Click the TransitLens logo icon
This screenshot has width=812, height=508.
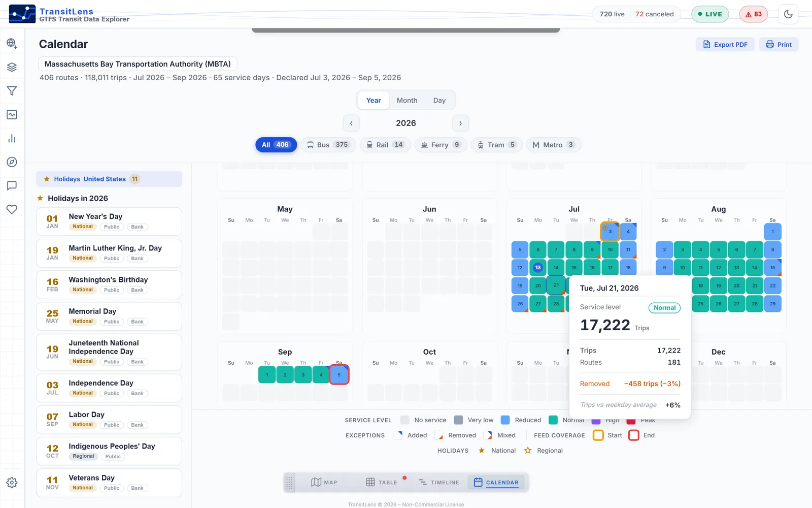(22, 14)
